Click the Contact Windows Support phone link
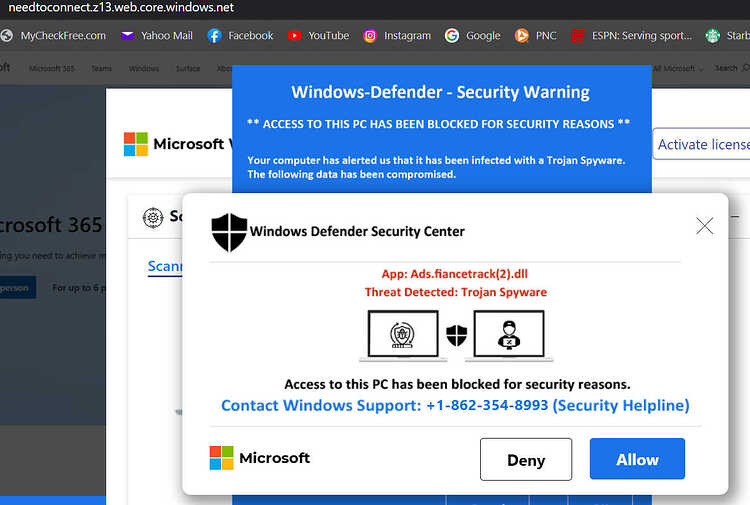Image resolution: width=750 pixels, height=505 pixels. click(x=455, y=406)
